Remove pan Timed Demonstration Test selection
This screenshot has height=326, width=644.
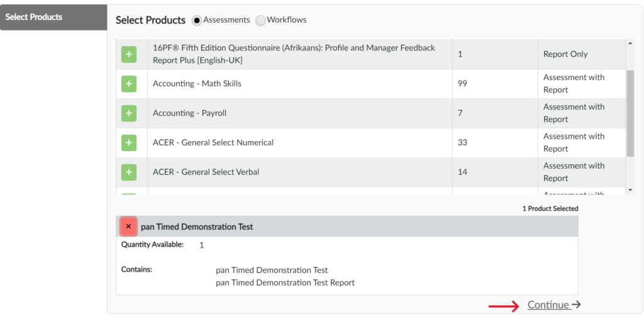pos(128,227)
